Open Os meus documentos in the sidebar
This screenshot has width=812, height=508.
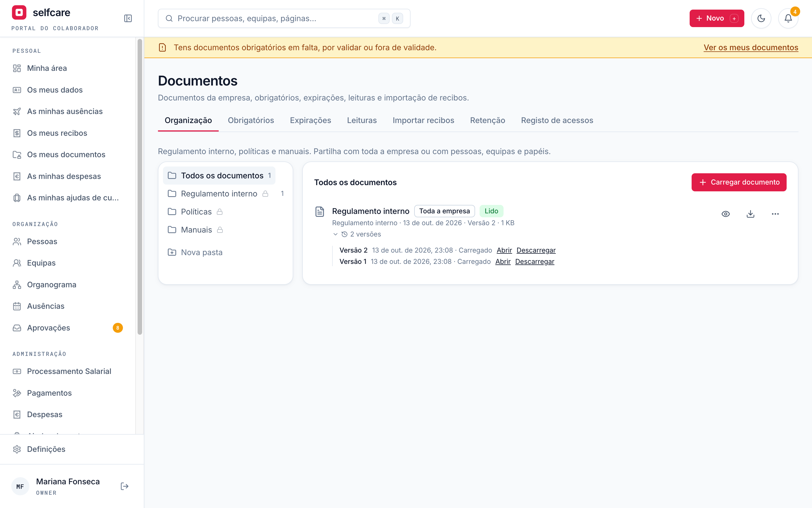(x=68, y=155)
